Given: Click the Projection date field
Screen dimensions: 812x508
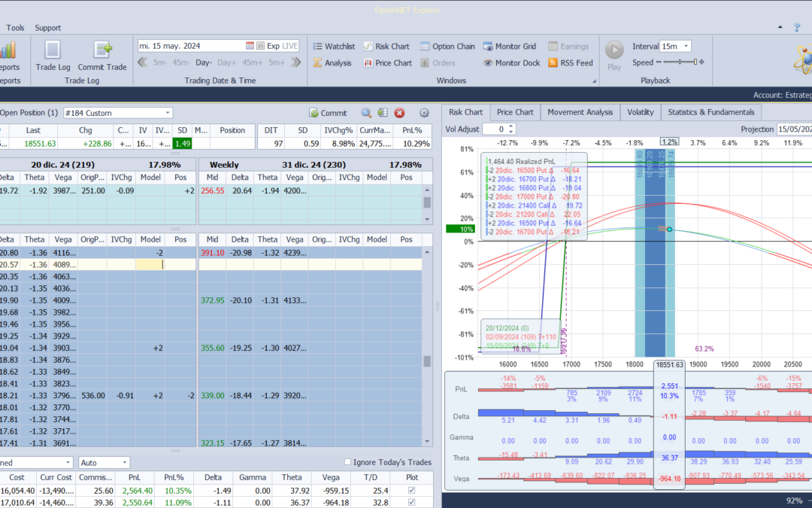Looking at the screenshot, I should tap(794, 129).
